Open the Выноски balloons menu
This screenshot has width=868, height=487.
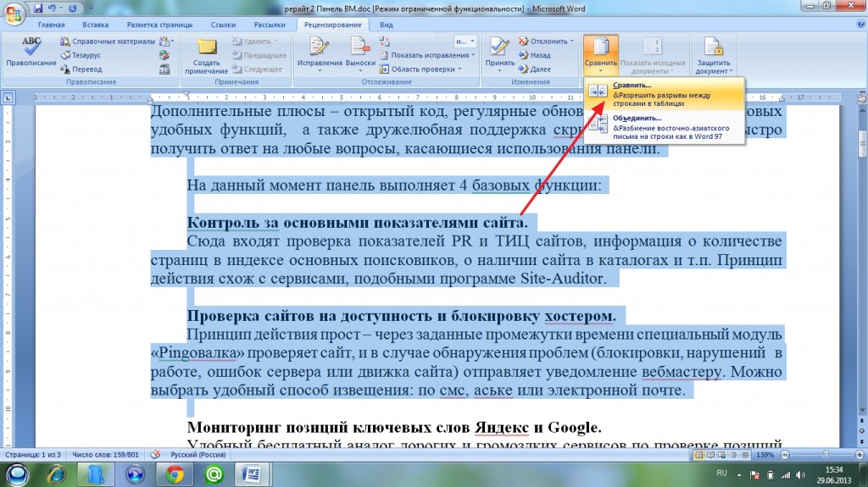tap(360, 55)
